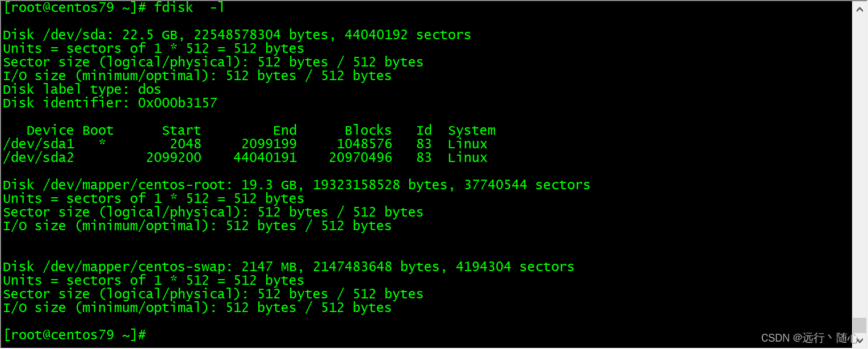Screen dimensions: 868x349
Task: Click the '/dev/mapper/centos-root' disk line
Action: pos(296,185)
